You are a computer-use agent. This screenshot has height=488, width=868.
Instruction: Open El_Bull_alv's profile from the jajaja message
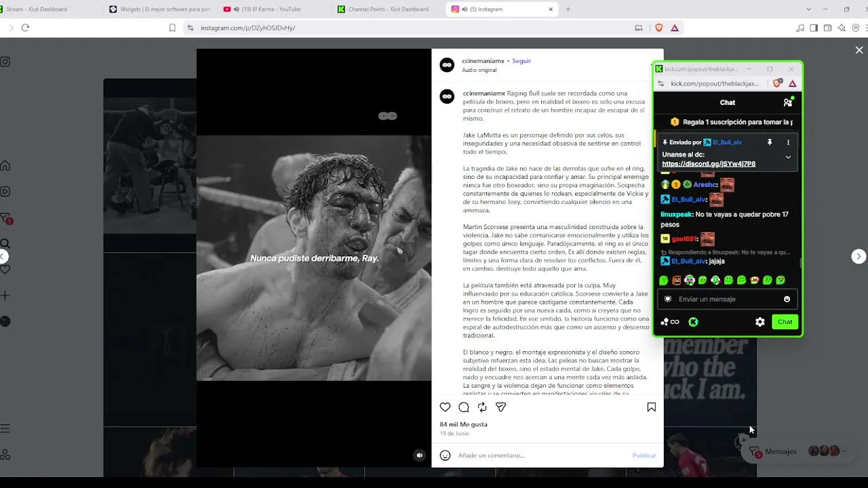pos(688,261)
